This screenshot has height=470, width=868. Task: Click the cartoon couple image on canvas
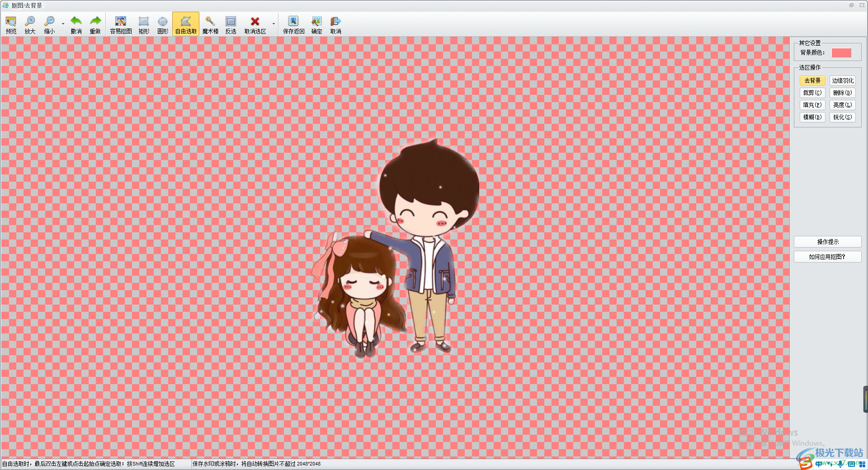click(396, 249)
